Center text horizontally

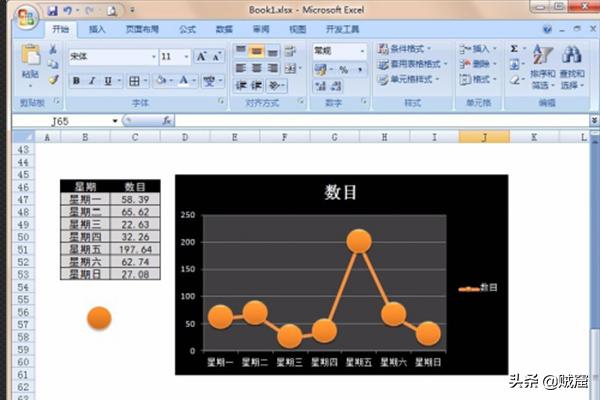[256, 68]
